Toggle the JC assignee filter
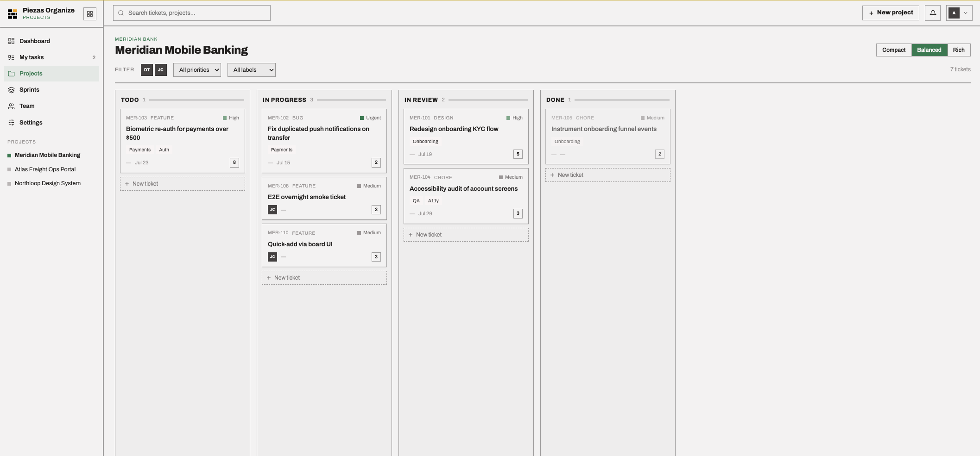Viewport: 980px width, 456px height. click(x=161, y=70)
